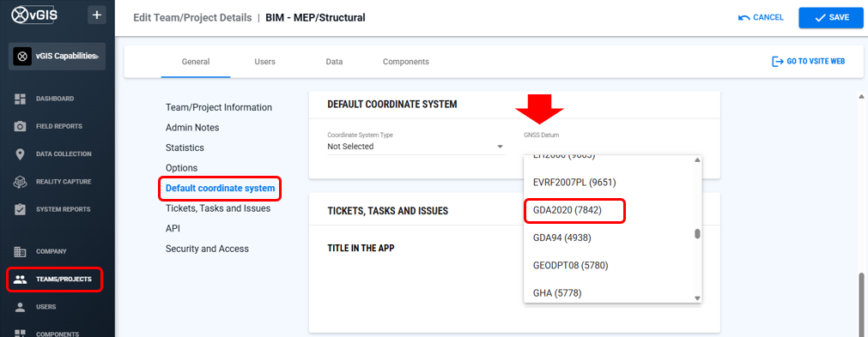
Task: Click the Teams/Projects people icon
Action: tap(21, 279)
